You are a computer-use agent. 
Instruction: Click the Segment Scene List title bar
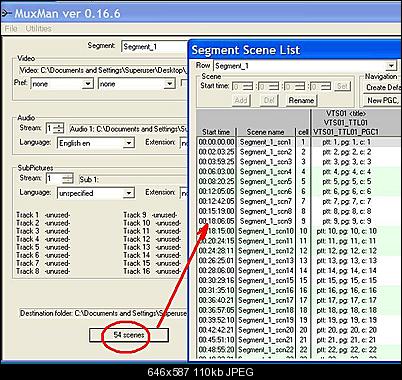coord(295,50)
